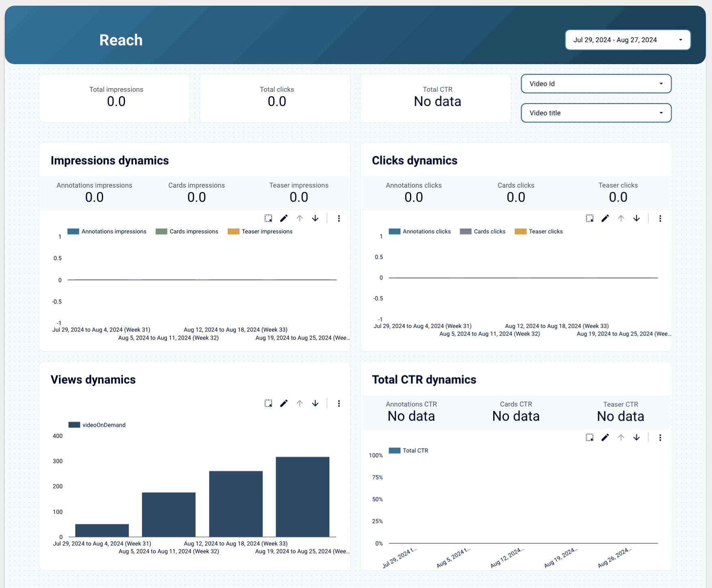Toggle the videoOnDemand legend entry
Viewport: 712px width, 588px height.
pyautogui.click(x=97, y=425)
